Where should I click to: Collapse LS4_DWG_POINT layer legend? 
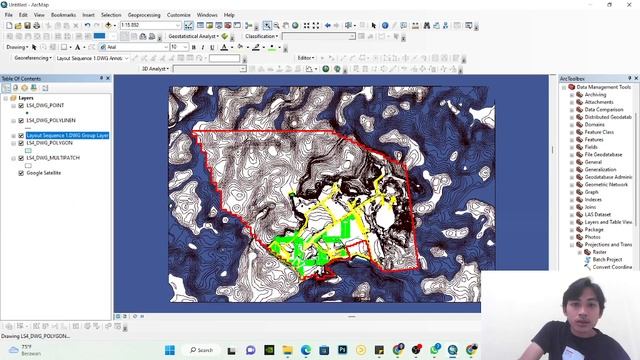point(13,105)
